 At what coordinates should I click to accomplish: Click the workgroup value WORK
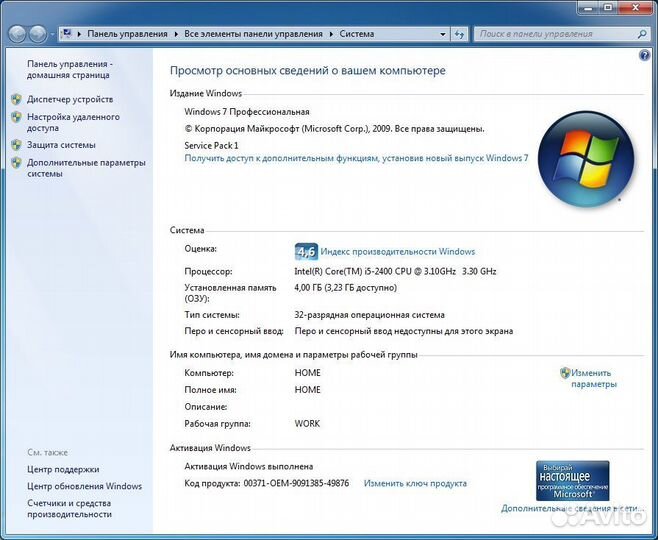tap(307, 424)
